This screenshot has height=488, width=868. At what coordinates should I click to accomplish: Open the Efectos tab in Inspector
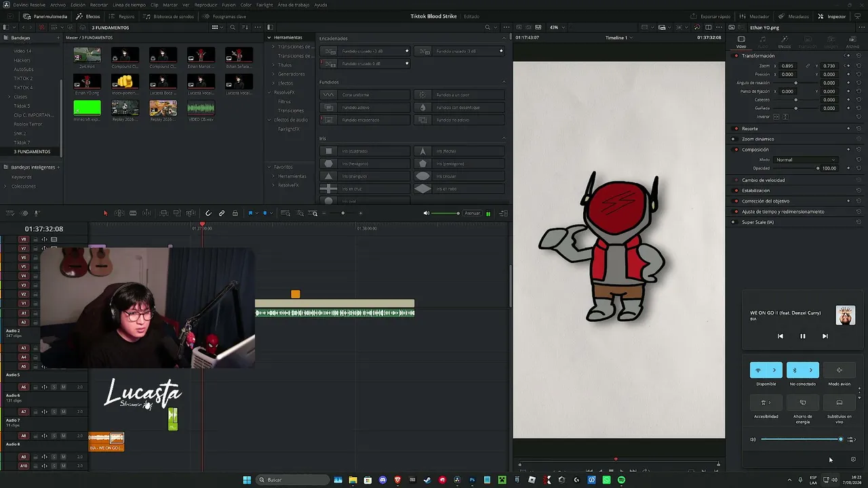784,41
